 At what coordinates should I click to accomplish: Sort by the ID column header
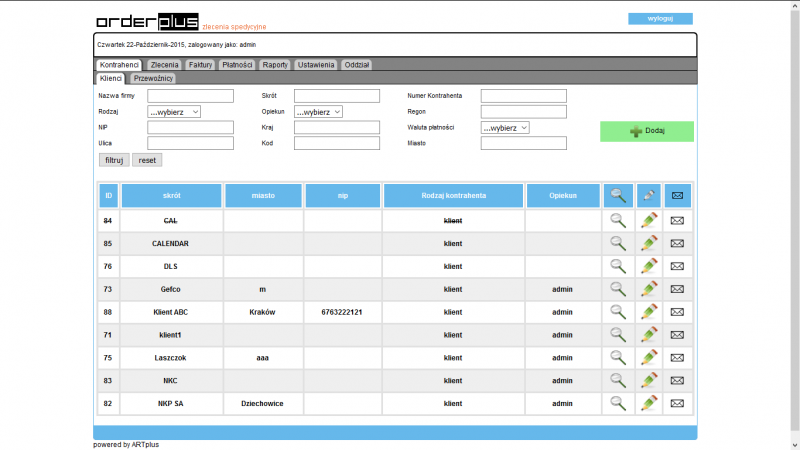[109, 195]
